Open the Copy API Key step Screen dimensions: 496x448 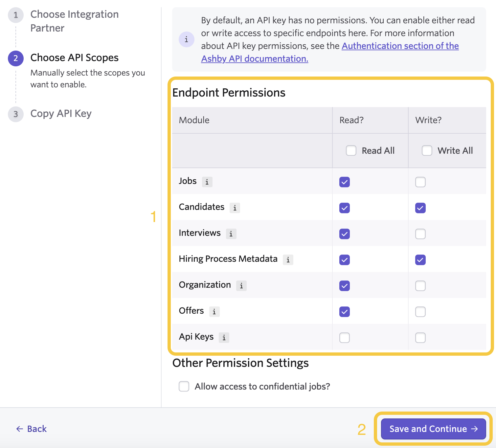pos(61,113)
